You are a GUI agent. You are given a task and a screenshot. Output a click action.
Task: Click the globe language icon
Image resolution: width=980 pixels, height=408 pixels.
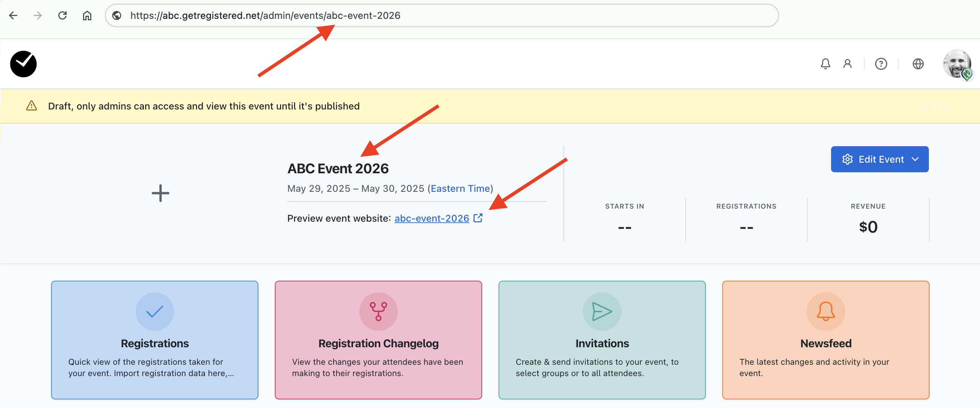pyautogui.click(x=918, y=63)
